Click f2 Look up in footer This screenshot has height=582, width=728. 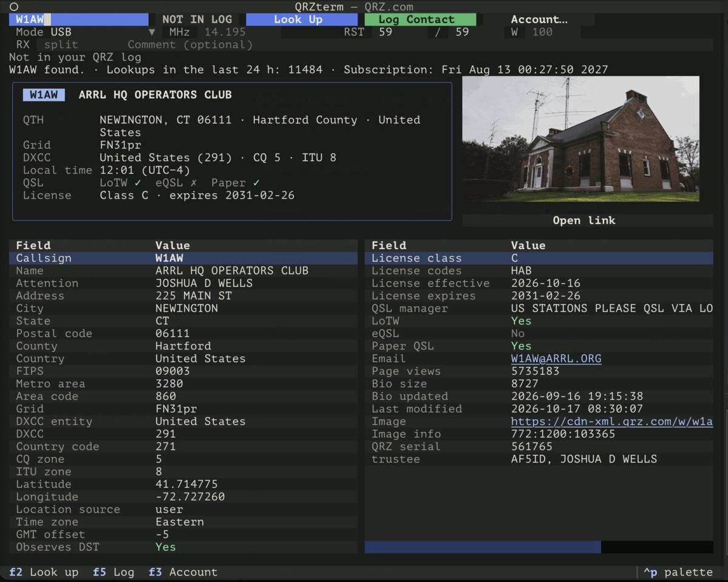44,572
